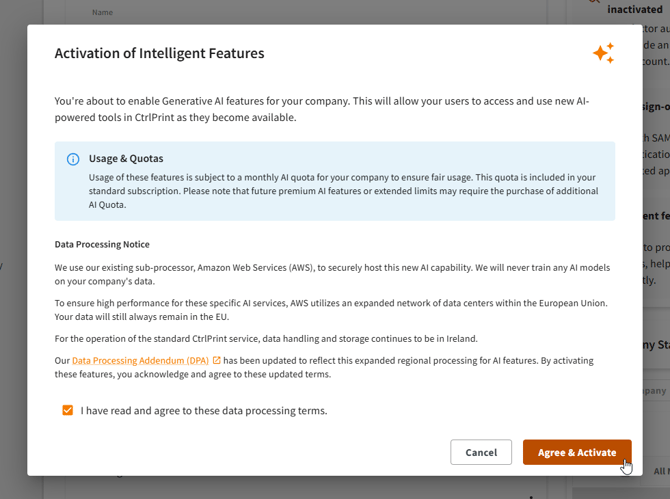670x499 pixels.
Task: Select the 'All' option at bottom right
Action: 660,470
